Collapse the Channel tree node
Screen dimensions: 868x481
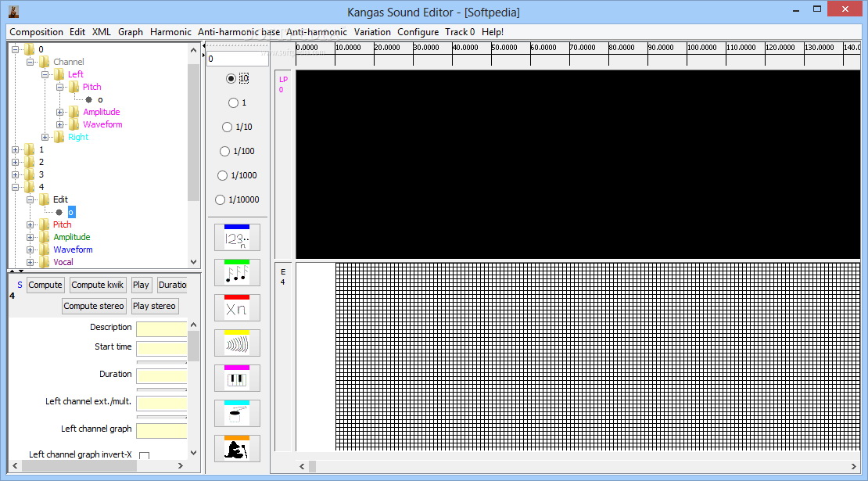click(x=30, y=62)
